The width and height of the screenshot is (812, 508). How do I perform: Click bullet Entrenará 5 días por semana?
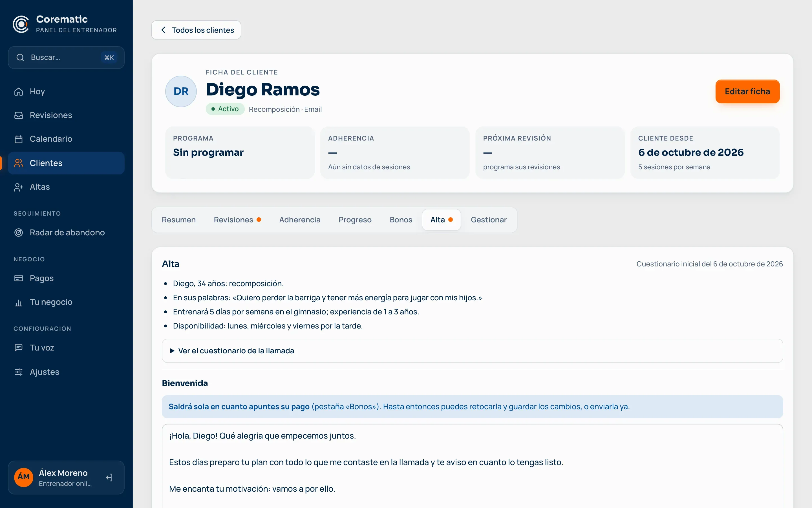(x=296, y=312)
